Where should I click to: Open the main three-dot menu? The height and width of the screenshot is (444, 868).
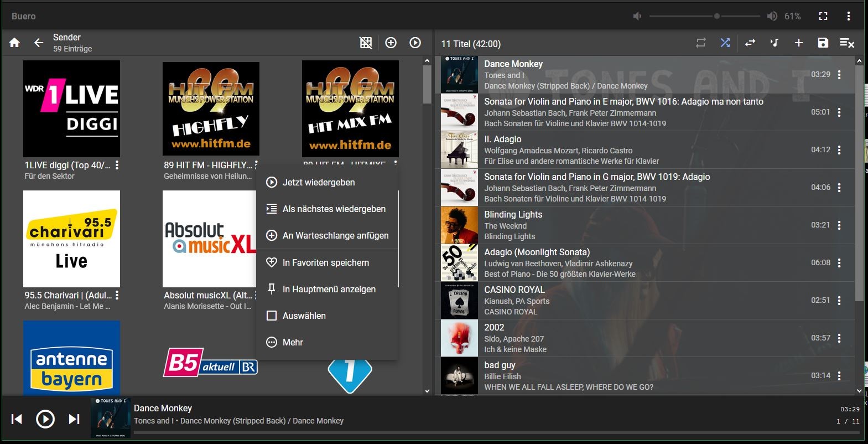pyautogui.click(x=849, y=16)
